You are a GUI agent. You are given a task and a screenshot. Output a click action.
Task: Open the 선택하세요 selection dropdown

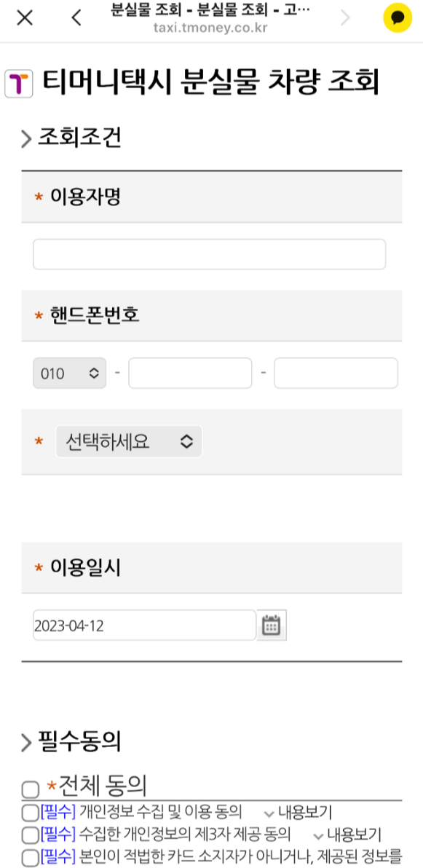[x=128, y=441]
